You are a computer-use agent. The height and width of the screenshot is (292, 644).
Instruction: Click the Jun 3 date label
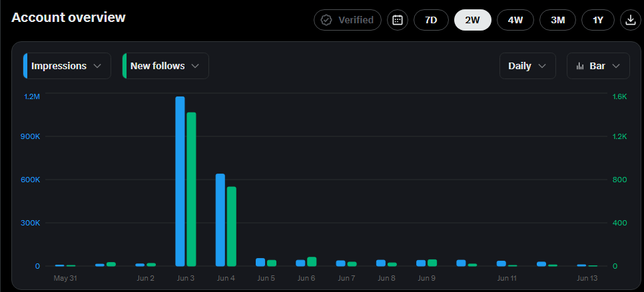[186, 278]
